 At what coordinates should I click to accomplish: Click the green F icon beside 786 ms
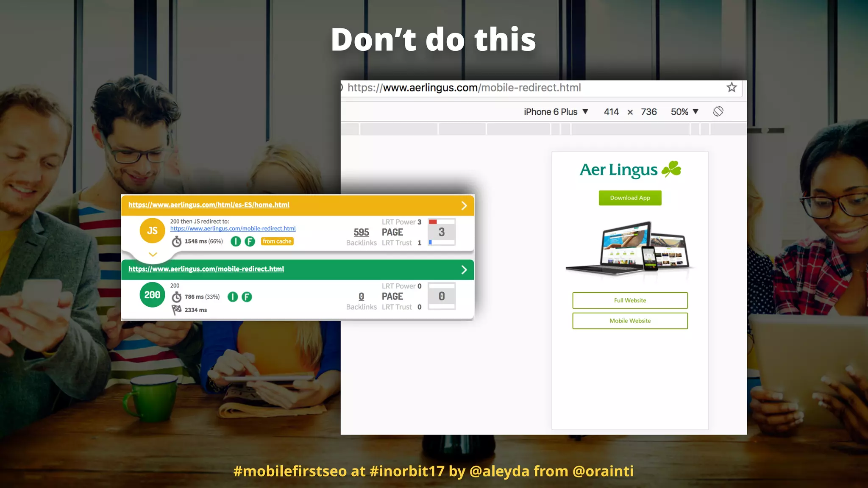247,297
